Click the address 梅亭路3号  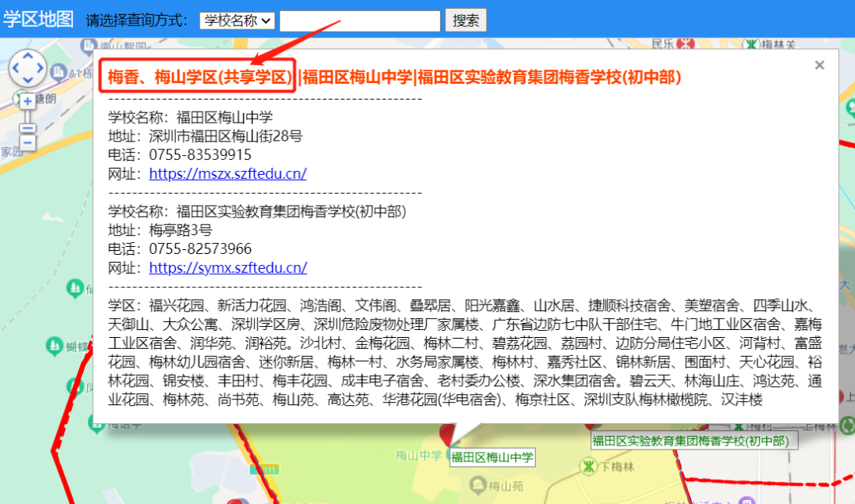180,230
